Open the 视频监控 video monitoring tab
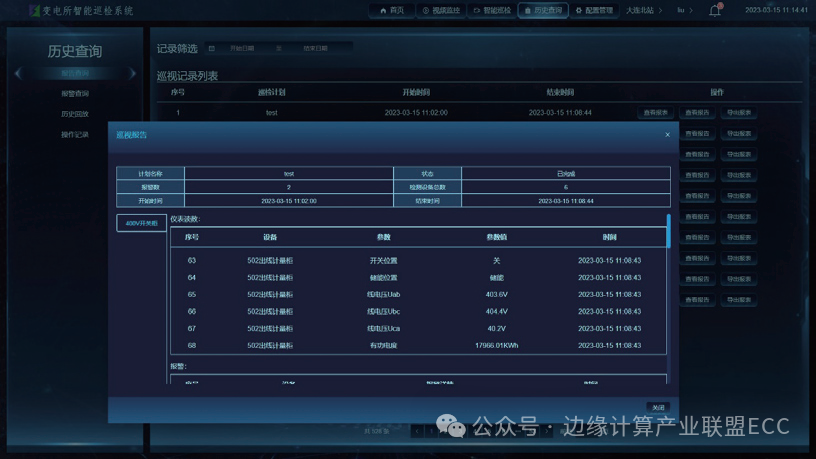Viewport: 816px width, 459px height. [x=441, y=10]
